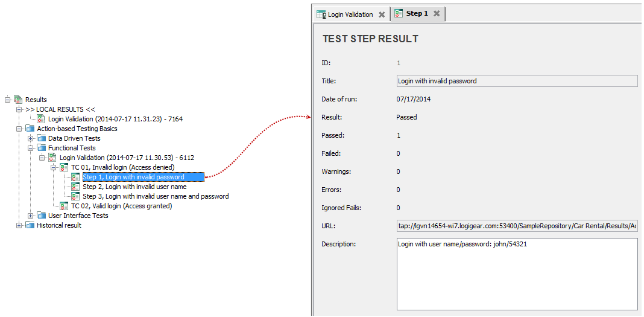Expand the Historical result node

coord(19,225)
